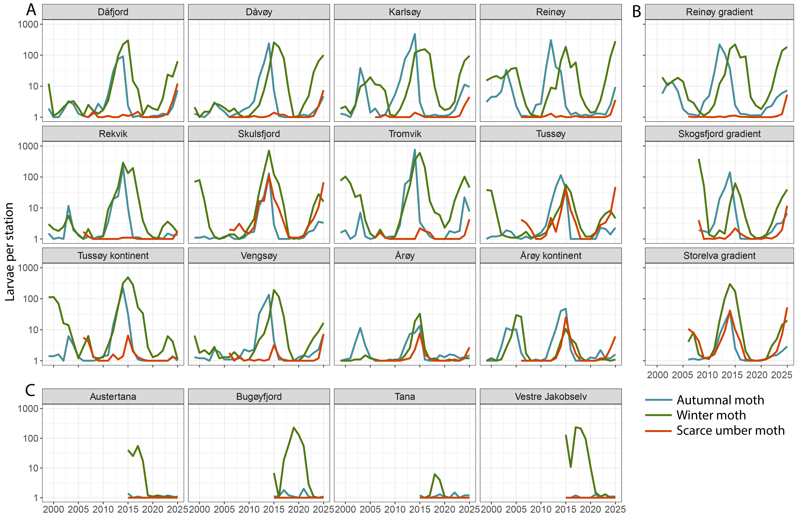Click the Årøy kontinent panel title

(x=551, y=256)
